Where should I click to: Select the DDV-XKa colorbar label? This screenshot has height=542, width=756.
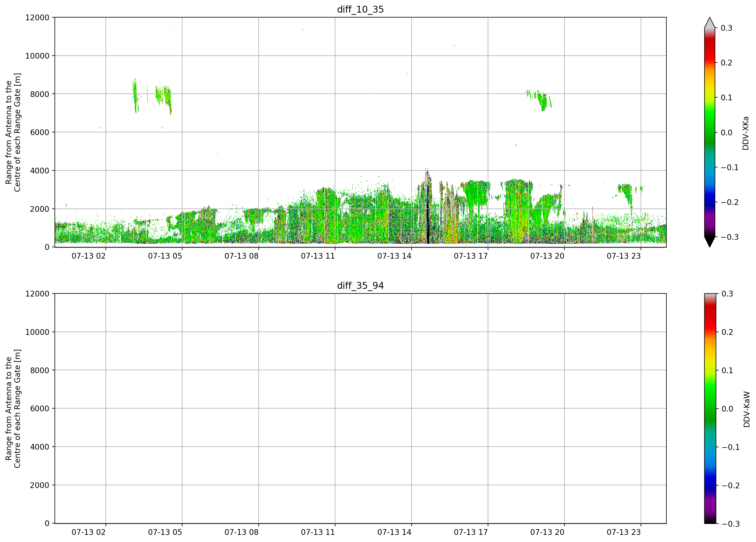746,133
